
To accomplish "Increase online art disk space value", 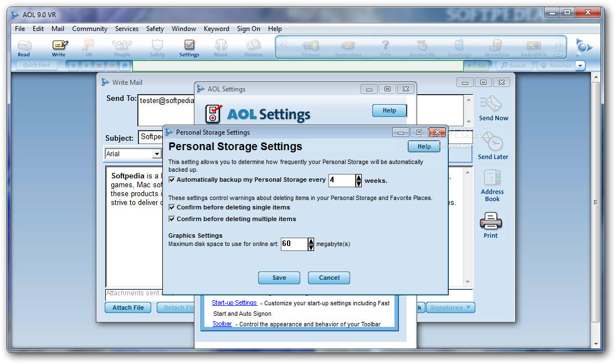I will (x=311, y=242).
